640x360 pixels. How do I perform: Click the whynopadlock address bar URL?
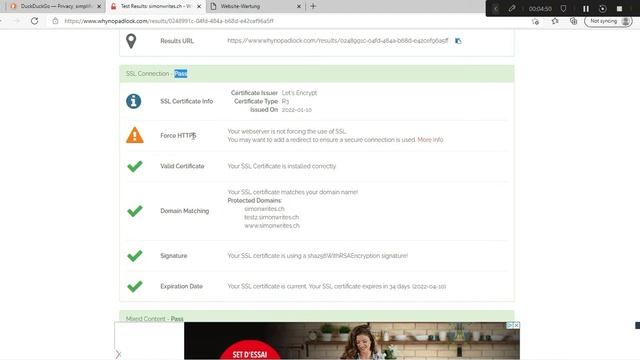pos(169,21)
